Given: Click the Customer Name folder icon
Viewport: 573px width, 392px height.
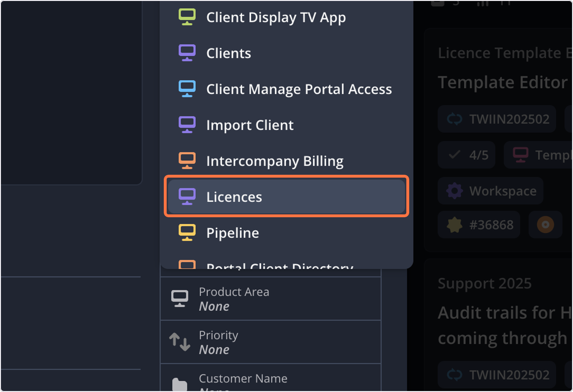Looking at the screenshot, I should [x=180, y=385].
